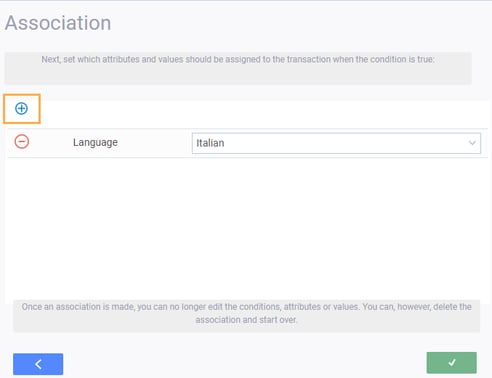Click the text 'delete the association and start over'
492x378 pixels.
click(x=333, y=313)
